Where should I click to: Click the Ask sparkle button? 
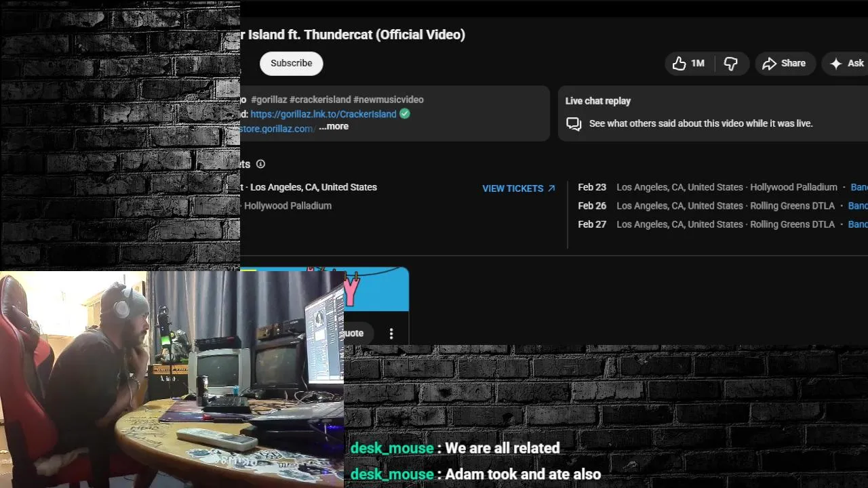click(x=847, y=63)
